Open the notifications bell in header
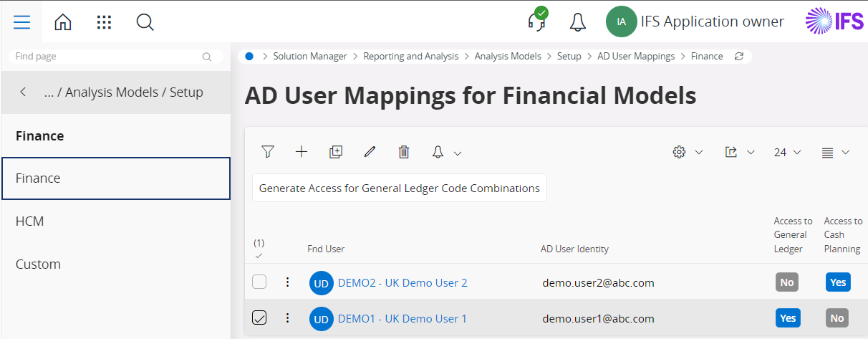Screen dimensions: 868x339 (x=577, y=22)
